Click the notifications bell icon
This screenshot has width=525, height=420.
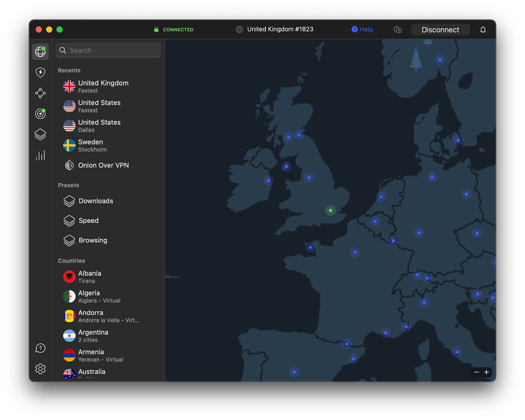coord(483,29)
